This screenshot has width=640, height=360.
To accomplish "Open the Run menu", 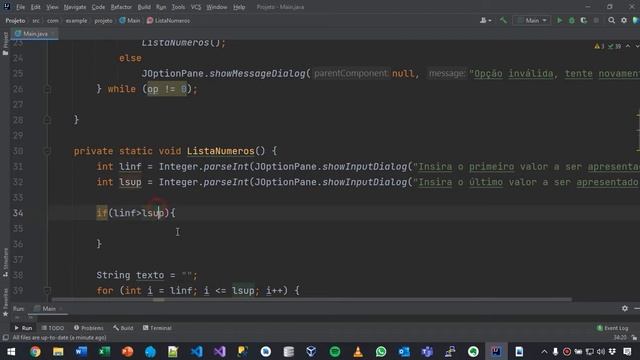I will 161,7.
